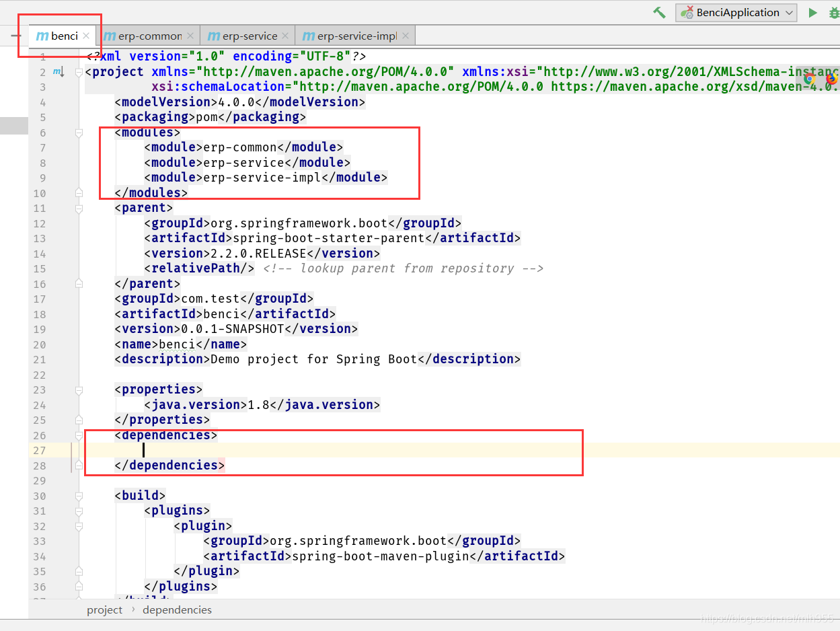Screen dimensions: 840x631
Task: Close the erp-service-impl tab
Action: coord(405,36)
